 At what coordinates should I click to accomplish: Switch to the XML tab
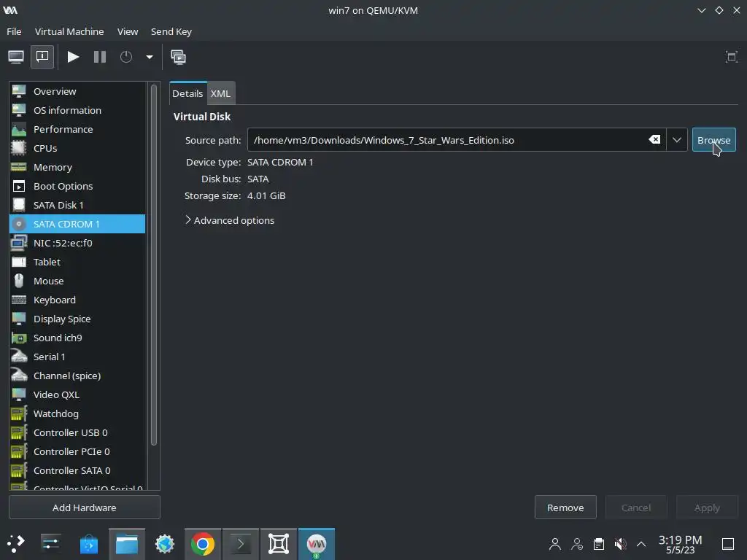tap(220, 93)
